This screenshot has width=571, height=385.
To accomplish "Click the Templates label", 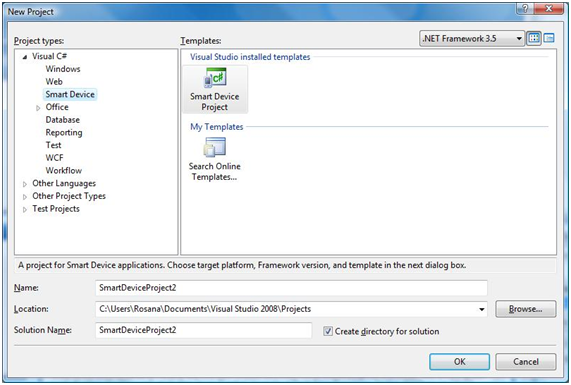I will (201, 41).
